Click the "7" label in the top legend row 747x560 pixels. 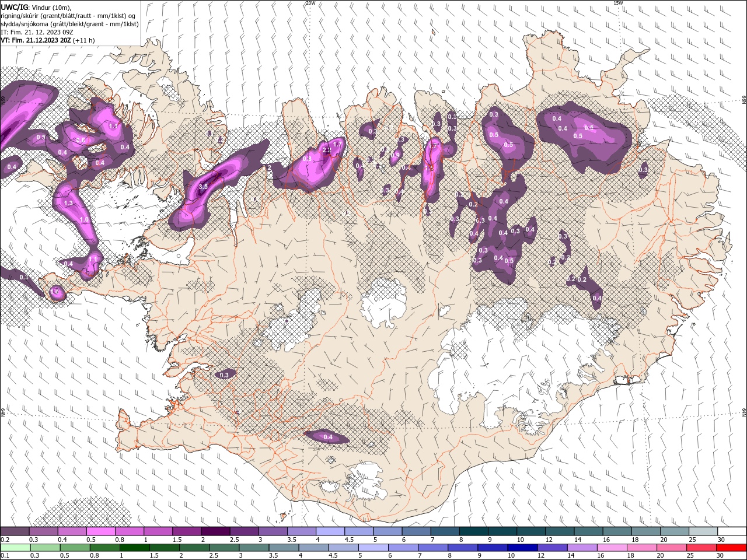432,540
